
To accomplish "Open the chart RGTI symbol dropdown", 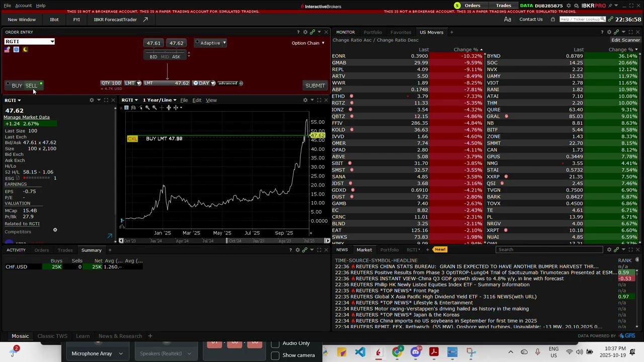I will click(129, 100).
